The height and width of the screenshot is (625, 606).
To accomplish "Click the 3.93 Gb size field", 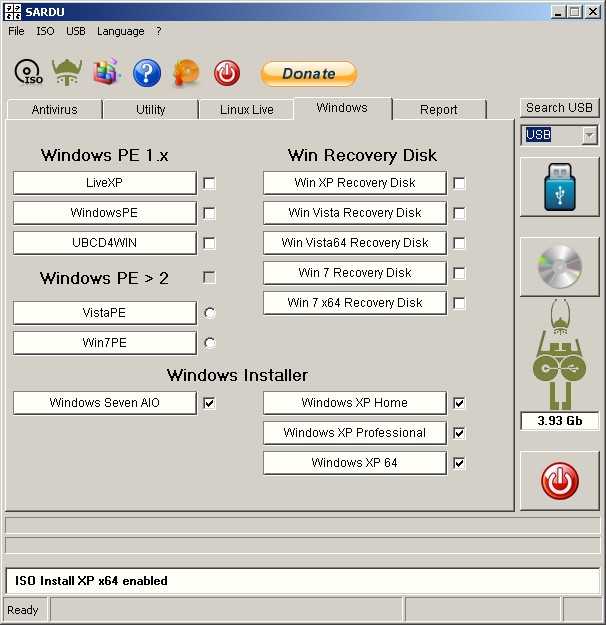I will coord(559,421).
